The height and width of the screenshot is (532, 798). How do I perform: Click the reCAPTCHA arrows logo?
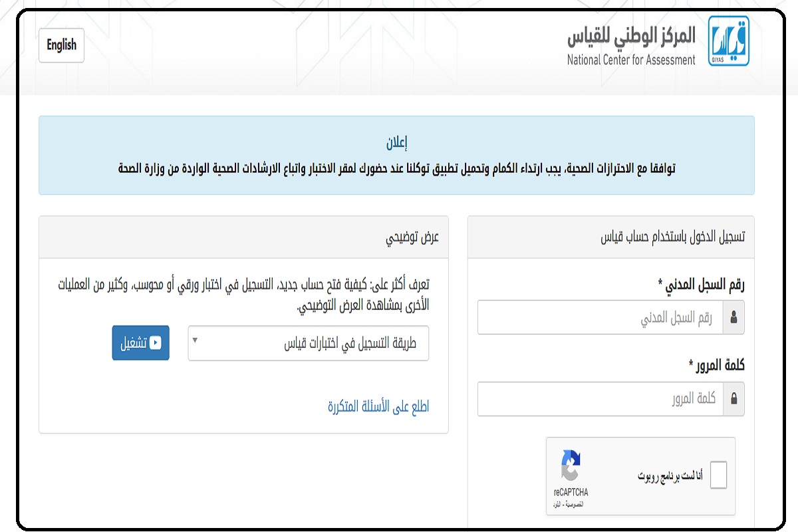click(x=571, y=466)
